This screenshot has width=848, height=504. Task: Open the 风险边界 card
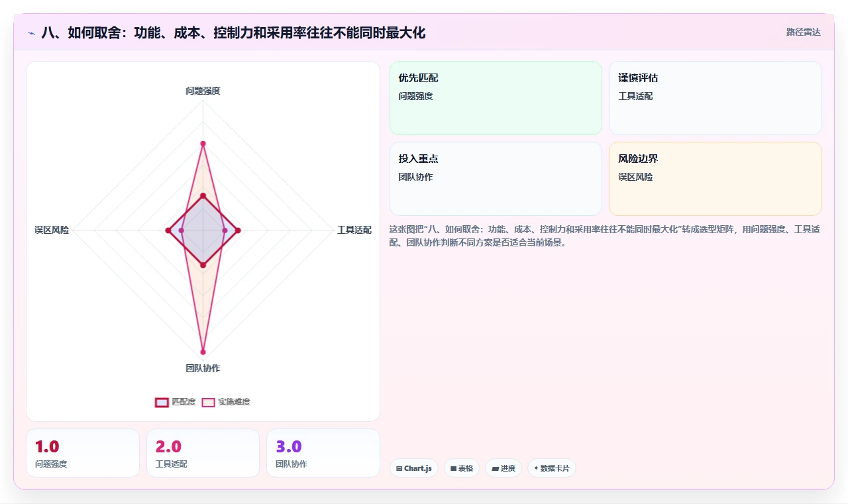(x=715, y=179)
